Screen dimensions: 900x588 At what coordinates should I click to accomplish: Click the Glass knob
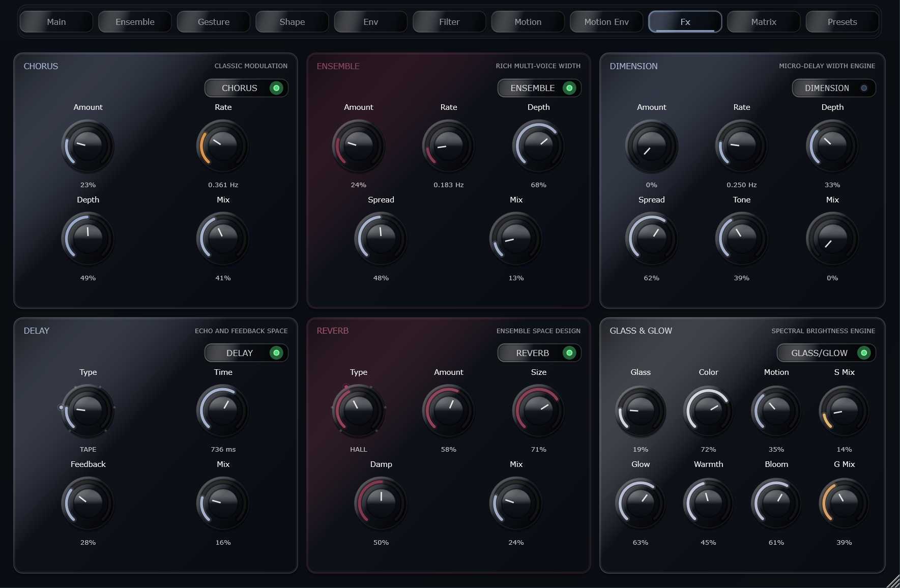641,411
